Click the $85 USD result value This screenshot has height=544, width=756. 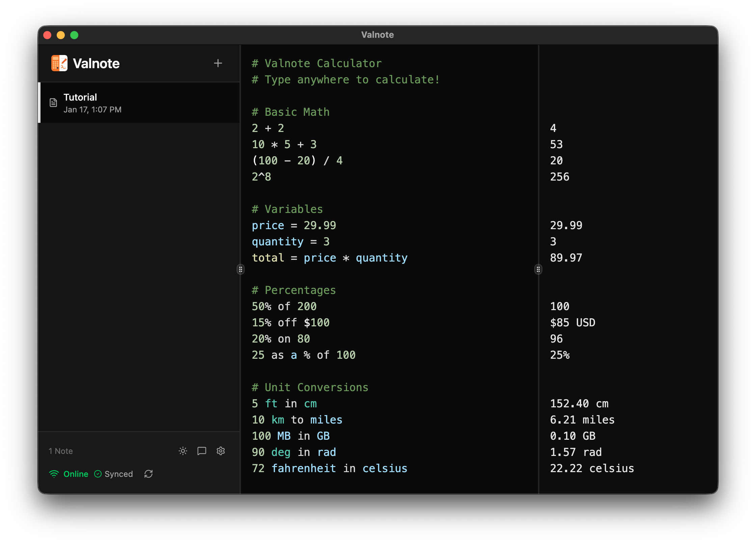[x=572, y=323]
